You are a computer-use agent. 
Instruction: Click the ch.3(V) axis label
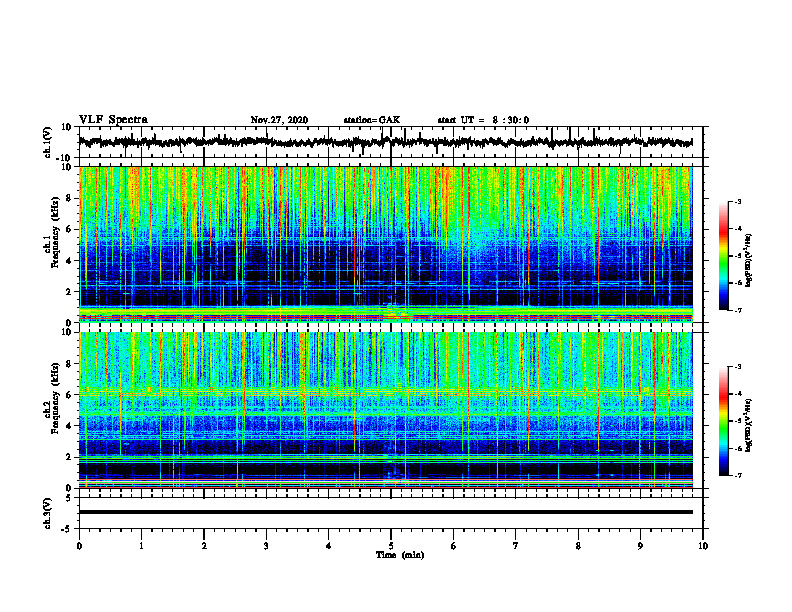[48, 513]
